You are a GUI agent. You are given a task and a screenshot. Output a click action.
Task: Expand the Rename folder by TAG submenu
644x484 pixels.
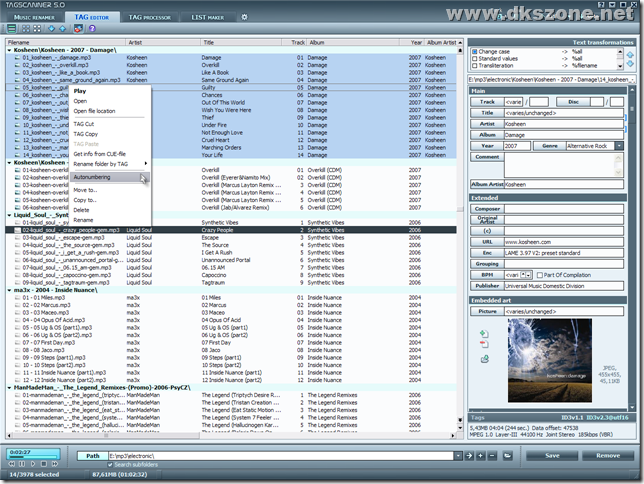pos(146,164)
